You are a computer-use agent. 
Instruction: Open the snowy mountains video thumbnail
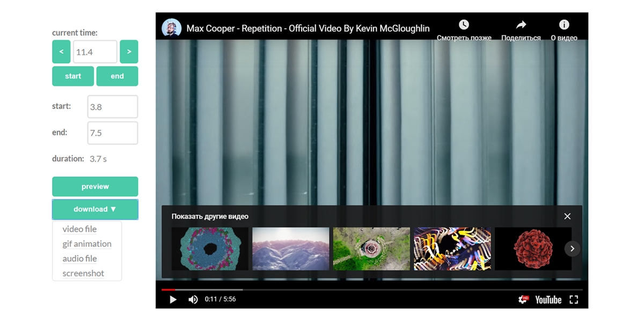[291, 248]
